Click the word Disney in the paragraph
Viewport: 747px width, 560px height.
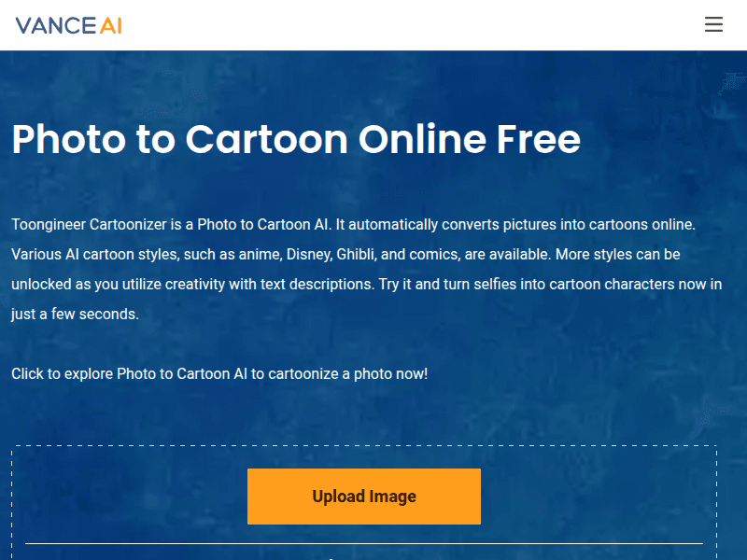pos(309,254)
